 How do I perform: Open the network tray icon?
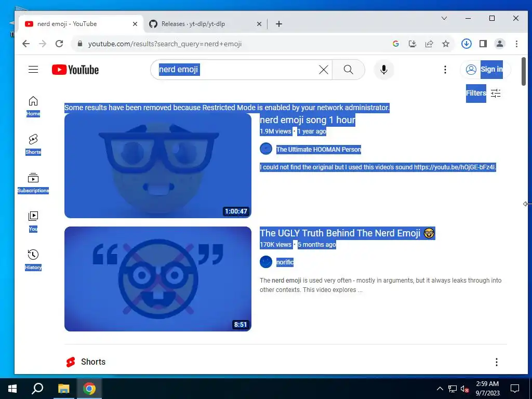pos(453,389)
